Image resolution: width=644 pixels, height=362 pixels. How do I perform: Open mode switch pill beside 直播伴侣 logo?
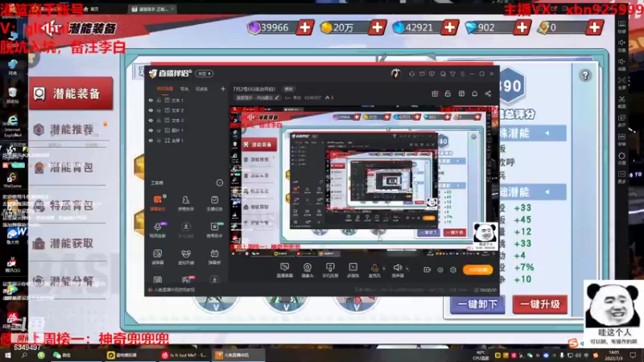coord(204,73)
